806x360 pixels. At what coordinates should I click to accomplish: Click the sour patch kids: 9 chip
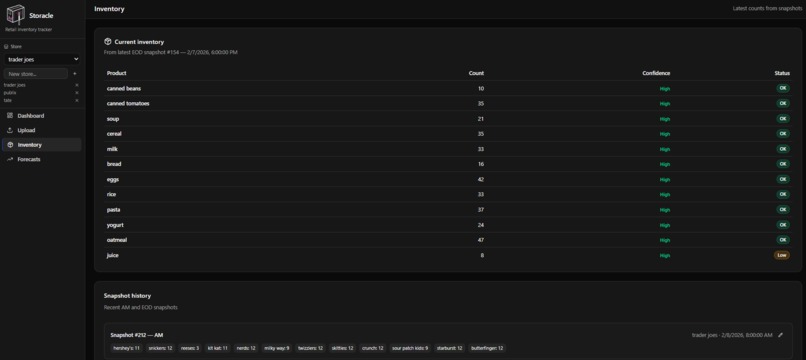coord(410,348)
